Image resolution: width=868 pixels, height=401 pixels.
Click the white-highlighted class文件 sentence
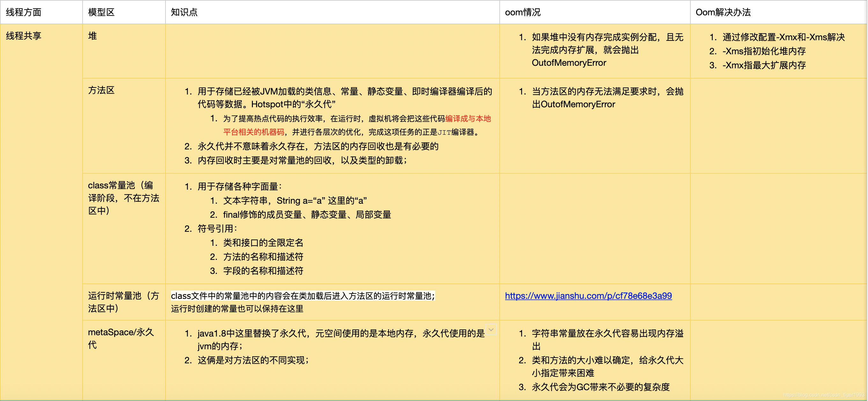pyautogui.click(x=303, y=296)
